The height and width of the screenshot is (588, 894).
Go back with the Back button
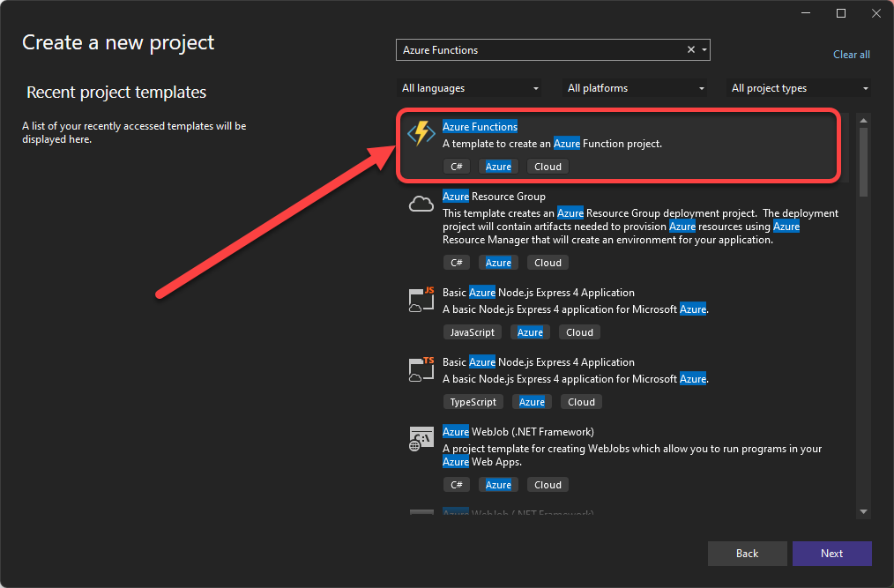pos(747,554)
